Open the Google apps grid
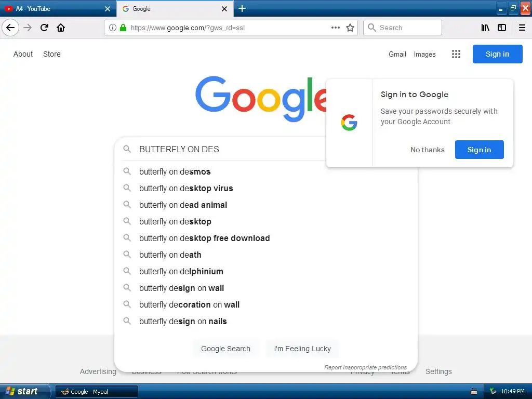 click(x=456, y=54)
